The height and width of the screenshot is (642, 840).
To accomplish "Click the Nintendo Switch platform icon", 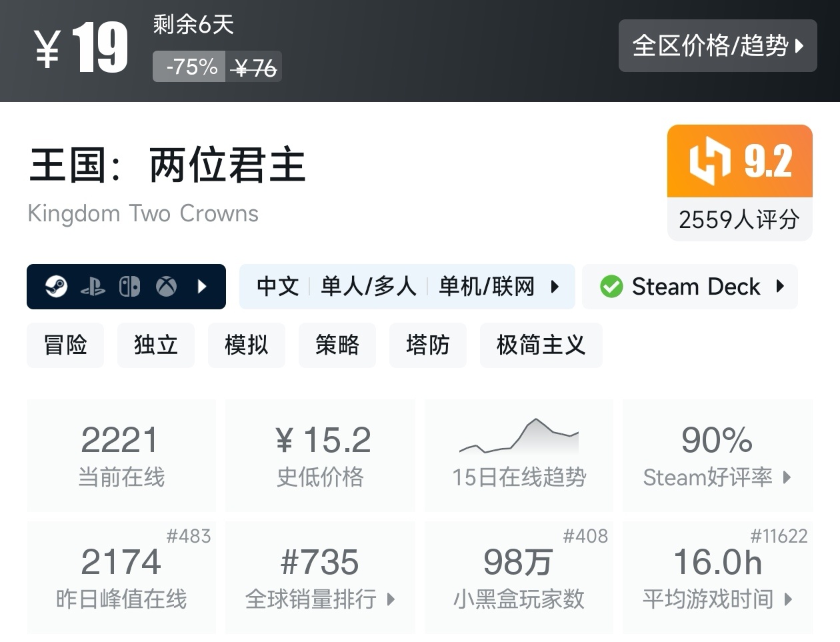I will [x=129, y=286].
